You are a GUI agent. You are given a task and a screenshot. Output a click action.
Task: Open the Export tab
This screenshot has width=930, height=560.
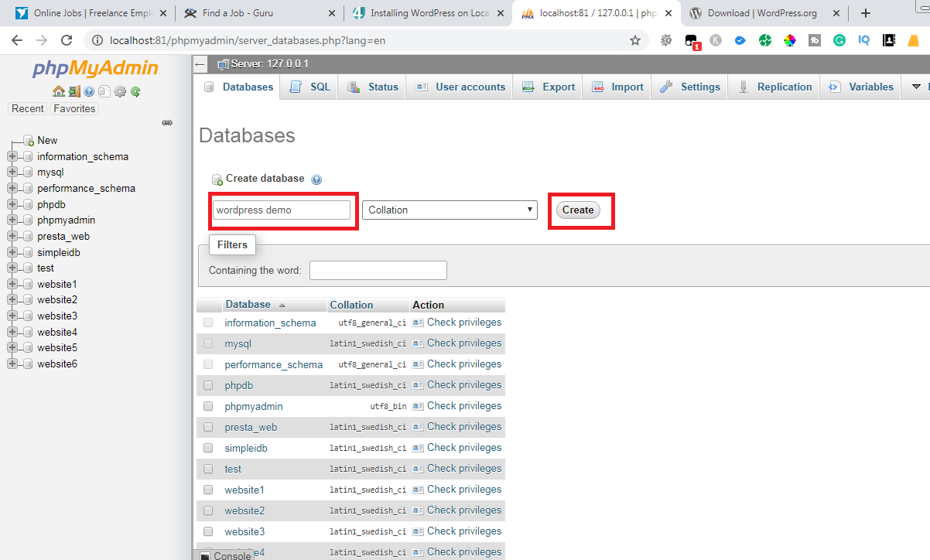(x=549, y=87)
